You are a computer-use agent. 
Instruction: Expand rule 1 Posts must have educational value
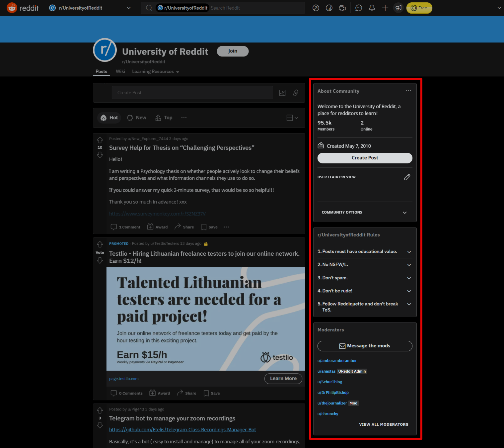pos(365,252)
